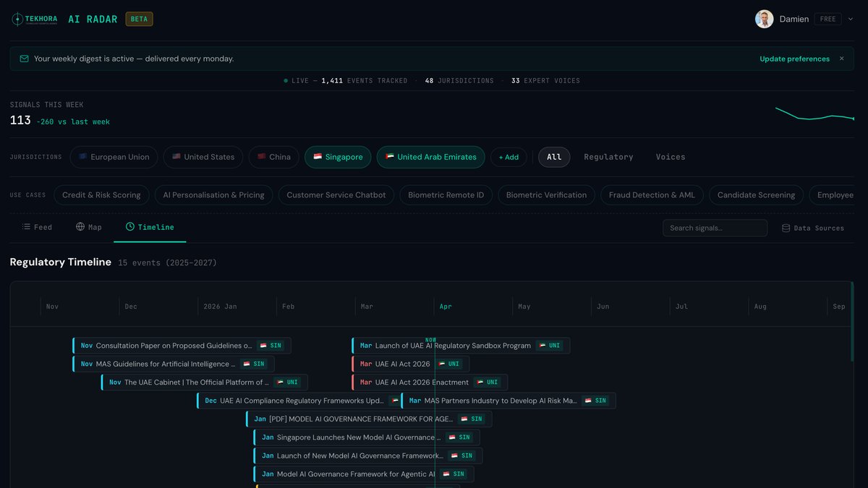This screenshot has width=868, height=488.
Task: Click the Singapore flag on Singapore filter
Action: pos(318,157)
